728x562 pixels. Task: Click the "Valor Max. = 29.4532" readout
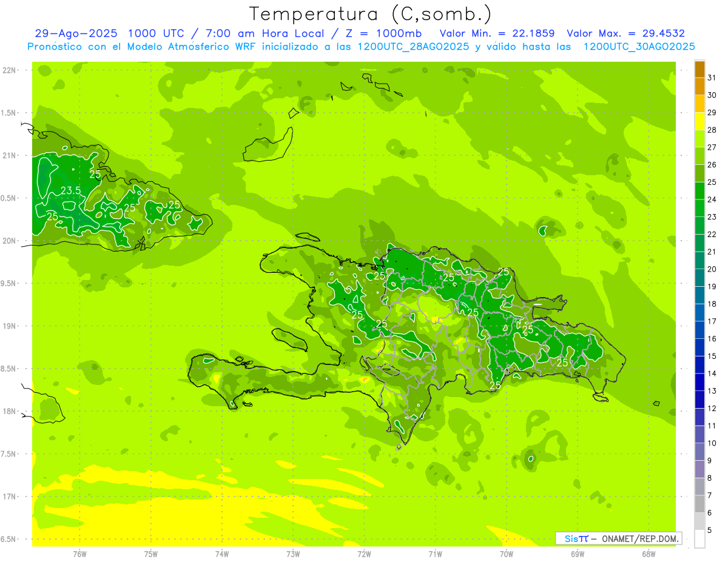click(625, 33)
